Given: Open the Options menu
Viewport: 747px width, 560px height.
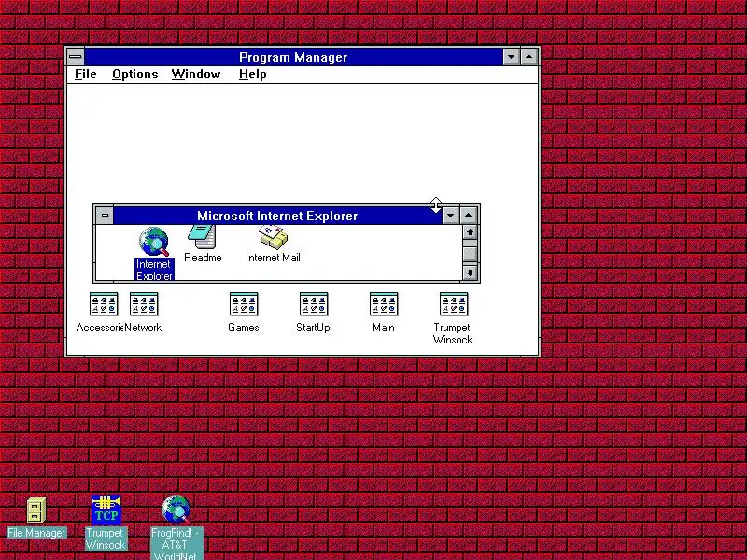Looking at the screenshot, I should tap(135, 75).
